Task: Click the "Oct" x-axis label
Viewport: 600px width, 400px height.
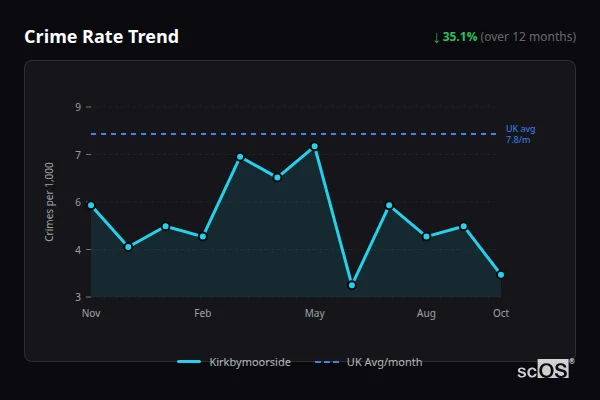Action: click(501, 313)
